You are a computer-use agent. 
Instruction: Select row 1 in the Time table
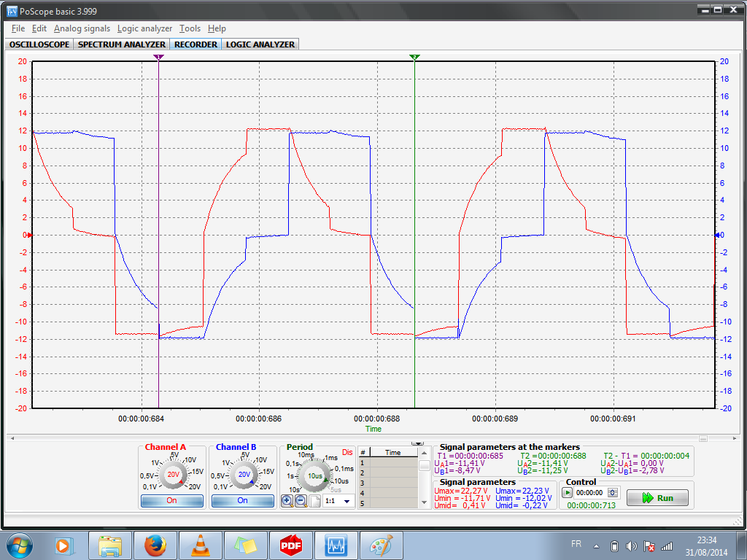click(390, 462)
